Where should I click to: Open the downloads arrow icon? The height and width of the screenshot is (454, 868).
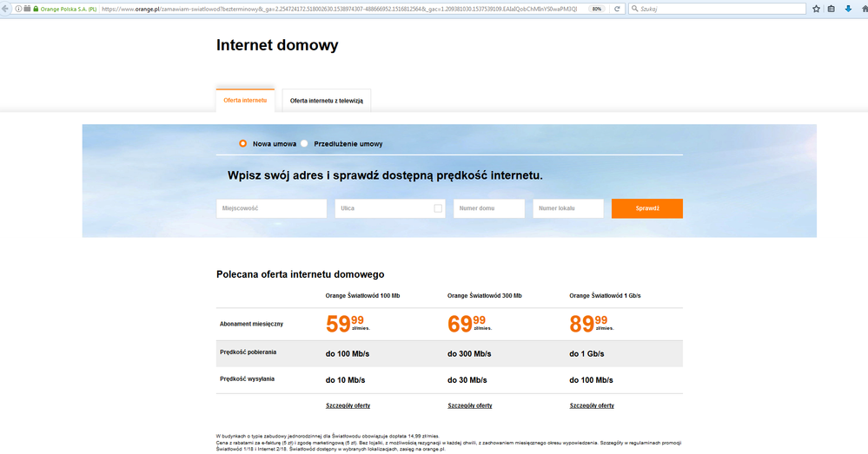point(848,9)
